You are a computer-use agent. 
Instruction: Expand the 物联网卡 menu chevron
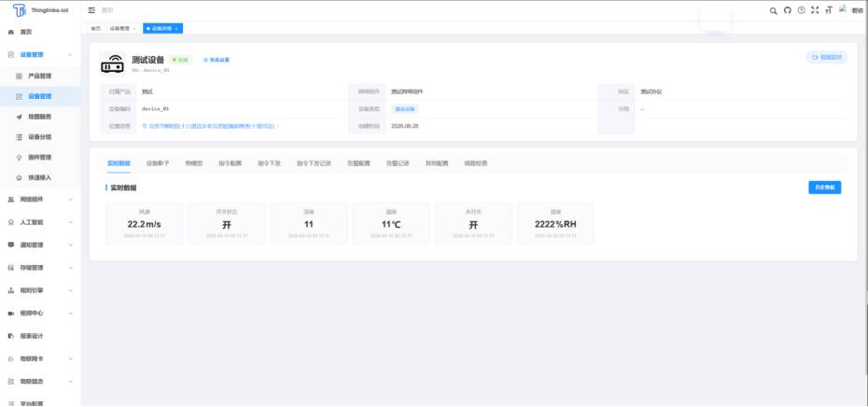pos(70,358)
